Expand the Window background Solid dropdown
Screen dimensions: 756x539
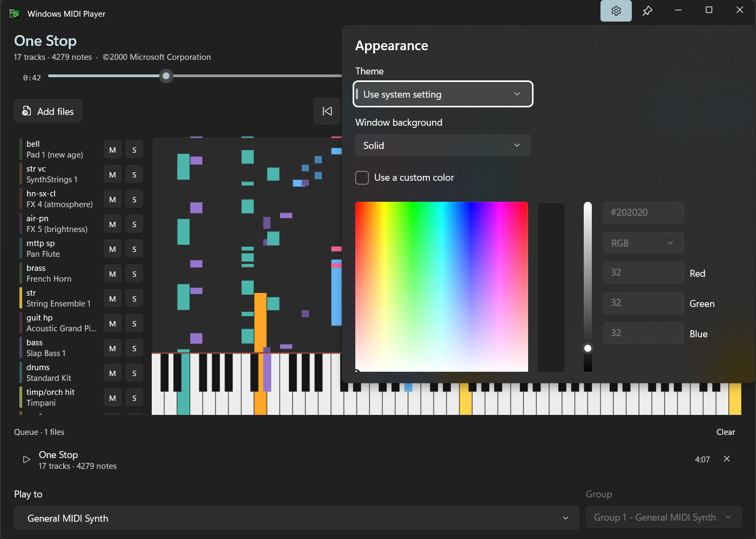pos(443,146)
